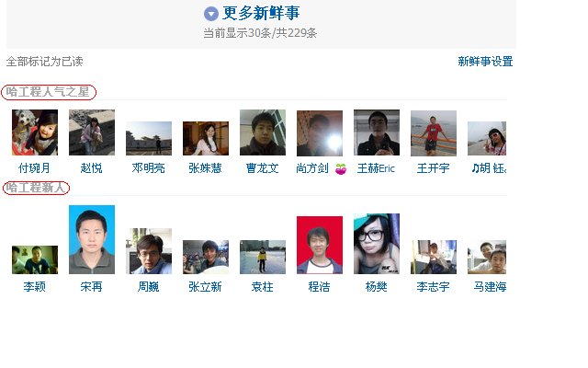Select the name link 王赫Eric
The image size is (588, 368).
[376, 168]
